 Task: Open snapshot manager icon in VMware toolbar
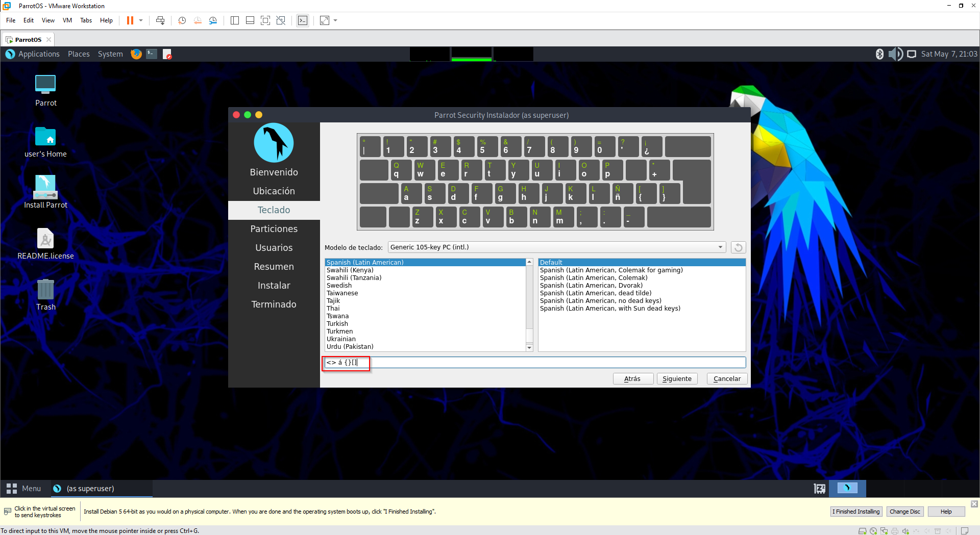click(213, 20)
